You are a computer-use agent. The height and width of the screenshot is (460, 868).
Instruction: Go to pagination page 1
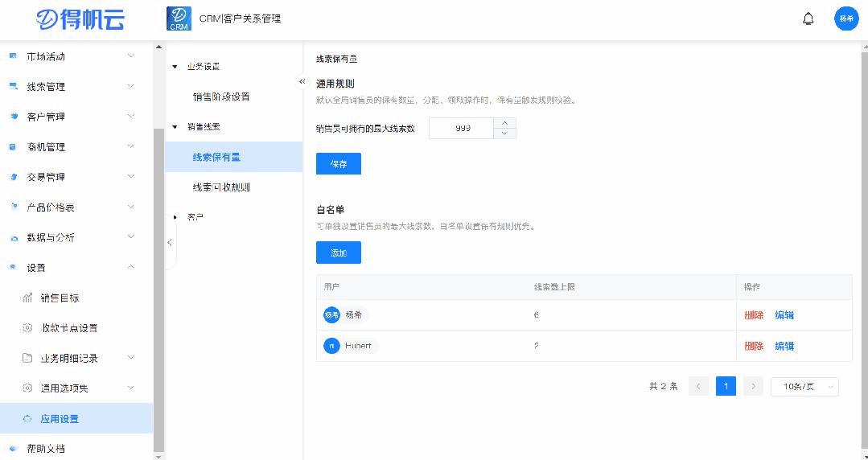pos(726,386)
